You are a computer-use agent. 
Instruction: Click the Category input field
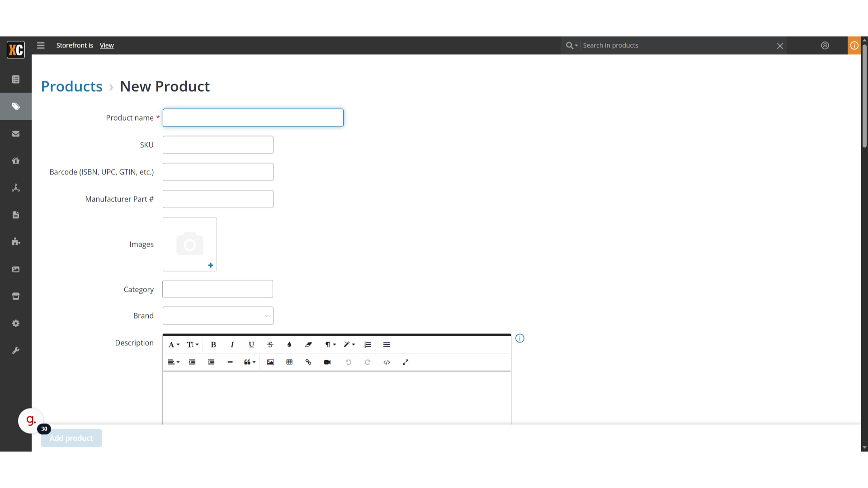pyautogui.click(x=217, y=289)
